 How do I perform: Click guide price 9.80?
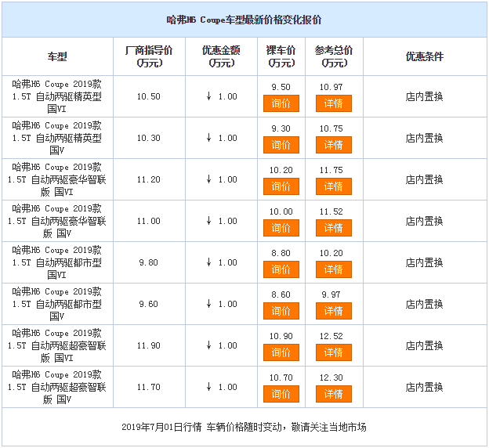tap(149, 262)
